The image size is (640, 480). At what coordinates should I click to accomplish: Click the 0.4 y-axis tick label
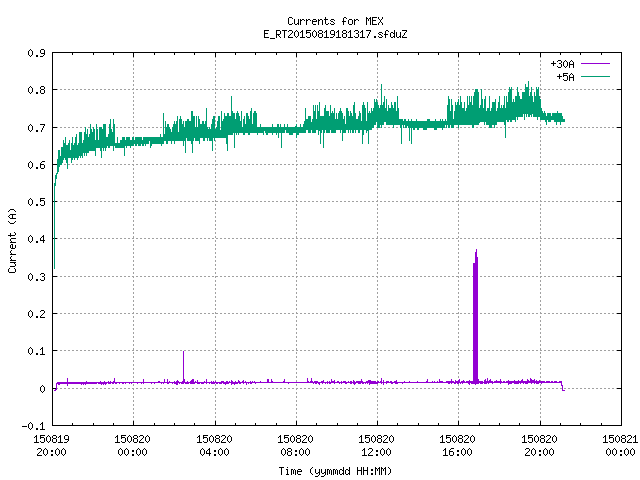coord(36,239)
